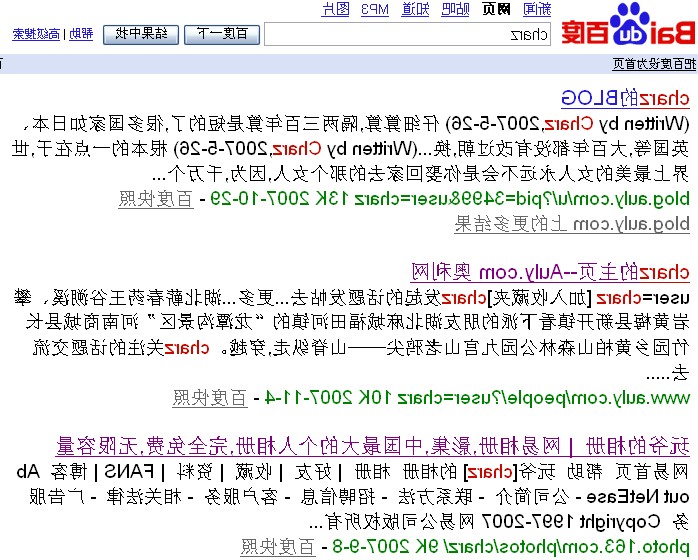Click the Baidu paw logo

click(629, 25)
